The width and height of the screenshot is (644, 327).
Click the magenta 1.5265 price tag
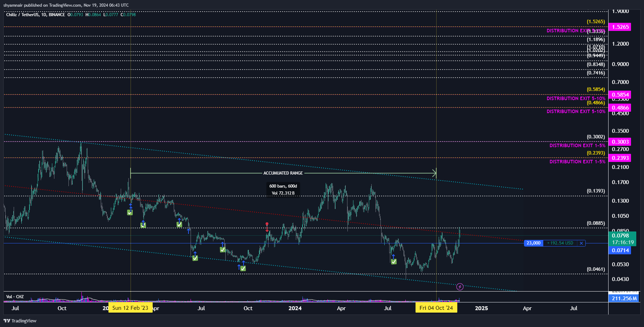click(620, 27)
